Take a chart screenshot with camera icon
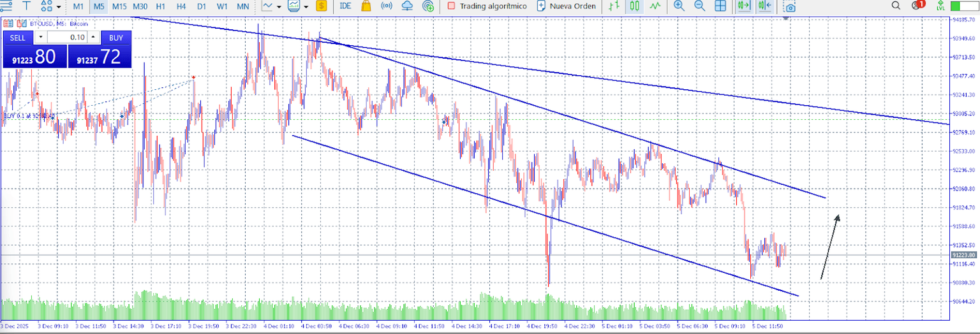The width and height of the screenshot is (980, 334). tap(791, 6)
